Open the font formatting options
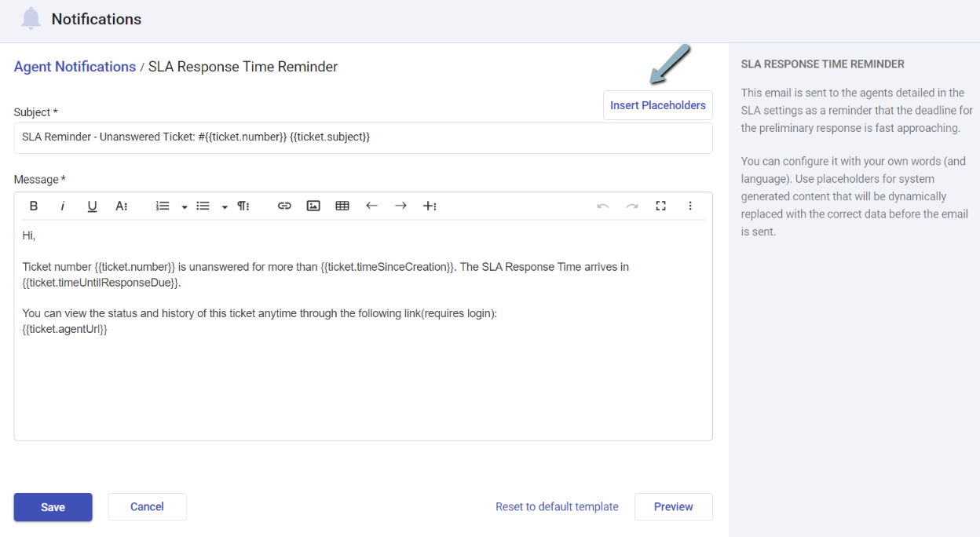 (x=122, y=205)
